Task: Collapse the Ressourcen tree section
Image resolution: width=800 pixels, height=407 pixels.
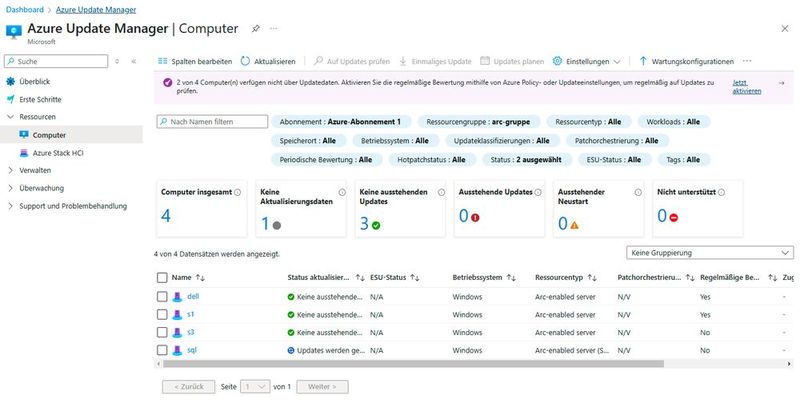Action: point(11,117)
